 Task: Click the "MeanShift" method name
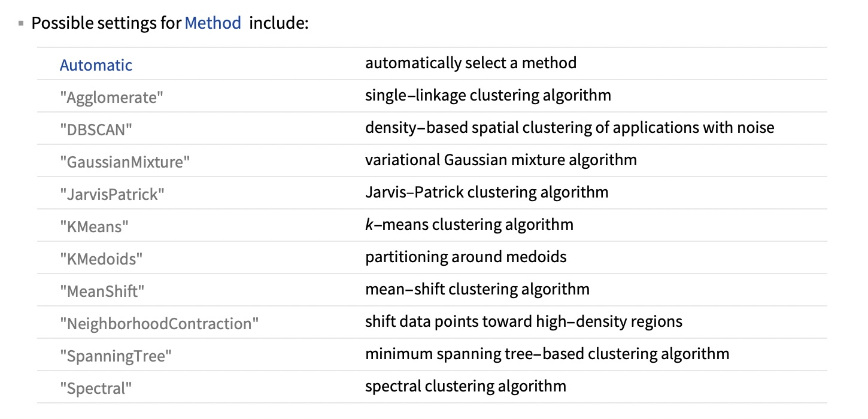coord(102,292)
